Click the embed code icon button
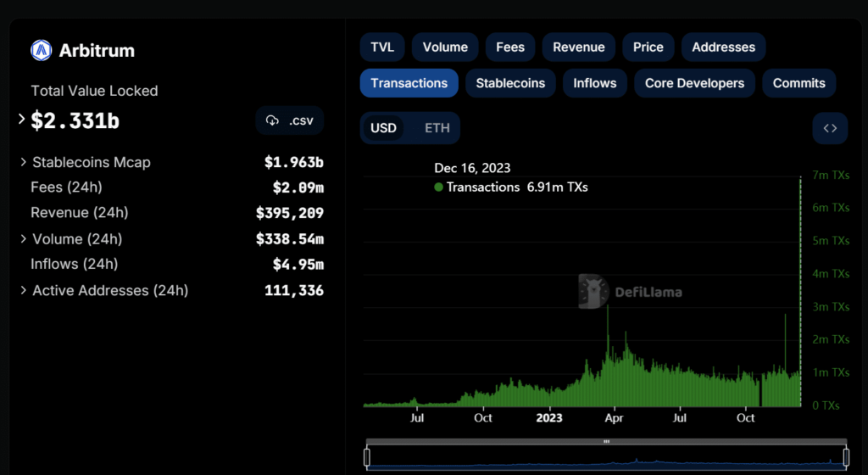The image size is (868, 475). pyautogui.click(x=830, y=128)
